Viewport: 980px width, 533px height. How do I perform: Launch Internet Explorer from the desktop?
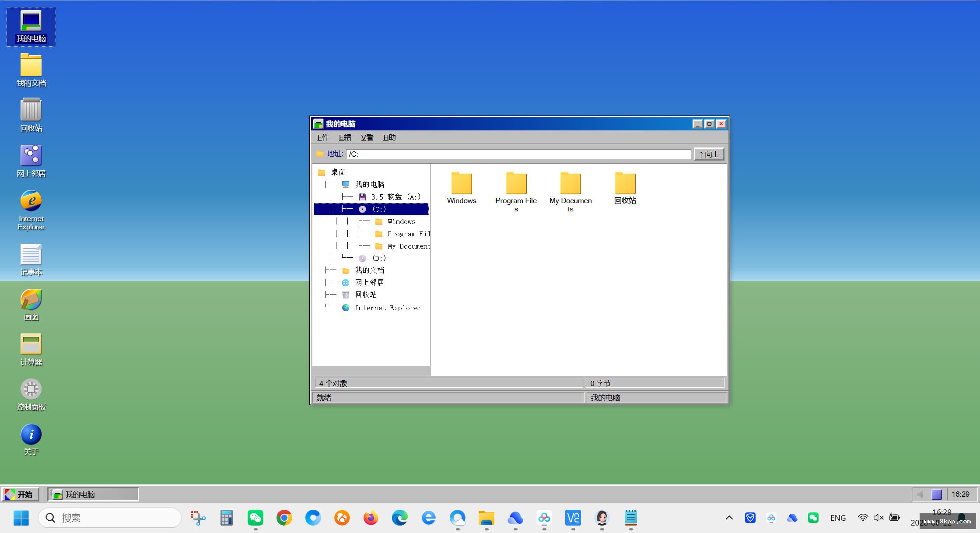31,210
